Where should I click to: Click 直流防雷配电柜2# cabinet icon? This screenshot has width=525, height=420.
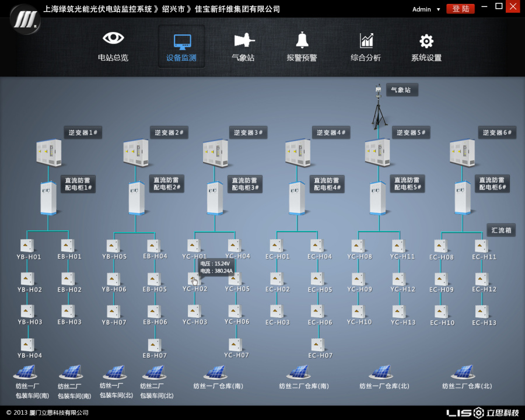[136, 198]
